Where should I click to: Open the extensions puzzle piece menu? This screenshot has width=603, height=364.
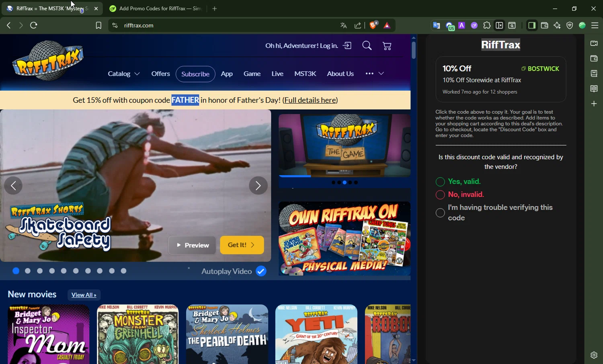coord(487,25)
